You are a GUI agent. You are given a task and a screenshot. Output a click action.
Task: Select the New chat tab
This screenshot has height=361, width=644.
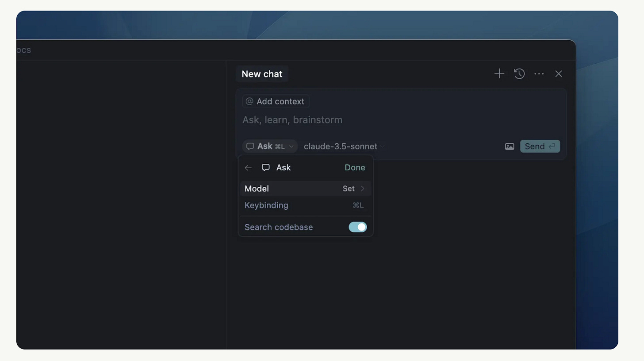tap(262, 74)
